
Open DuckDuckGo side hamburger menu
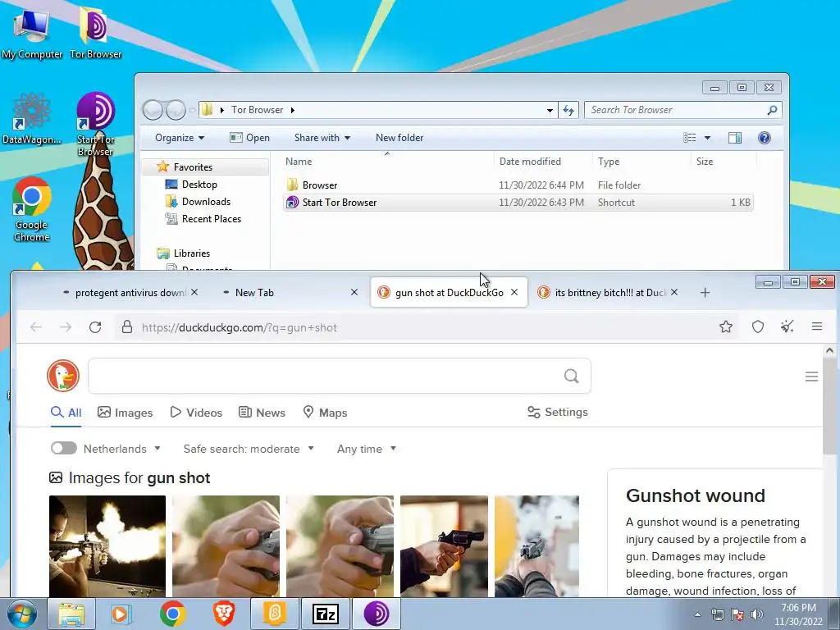pos(811,377)
